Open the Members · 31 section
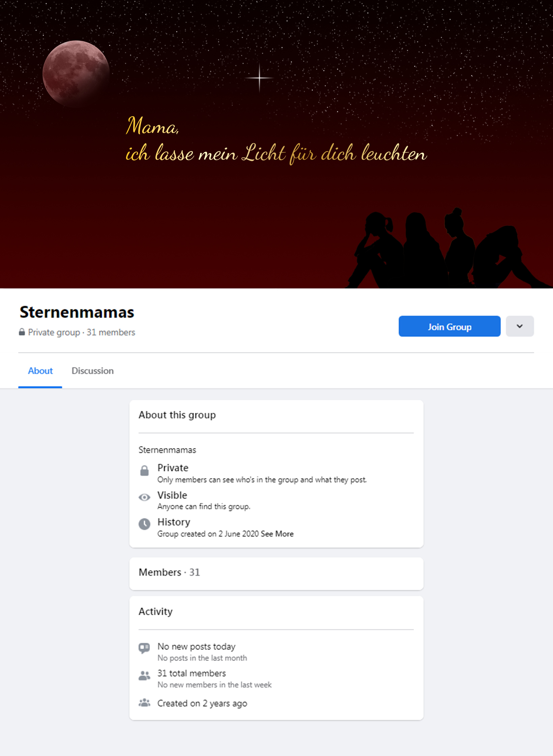The width and height of the screenshot is (553, 756). point(276,573)
